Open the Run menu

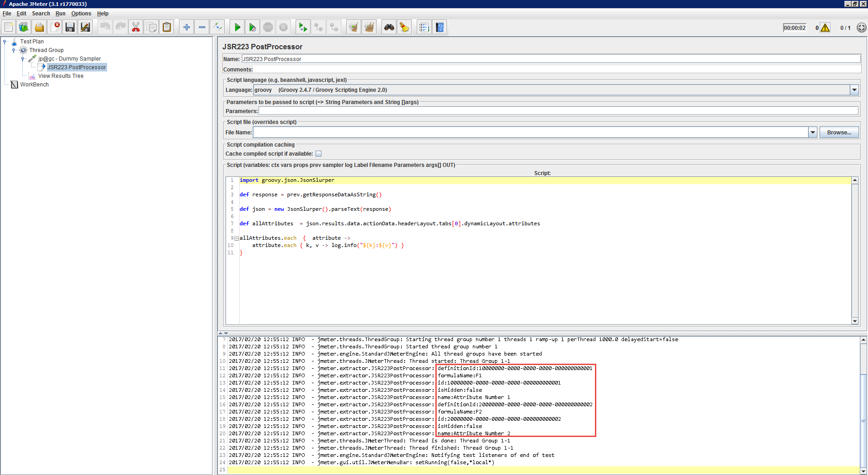(x=60, y=14)
